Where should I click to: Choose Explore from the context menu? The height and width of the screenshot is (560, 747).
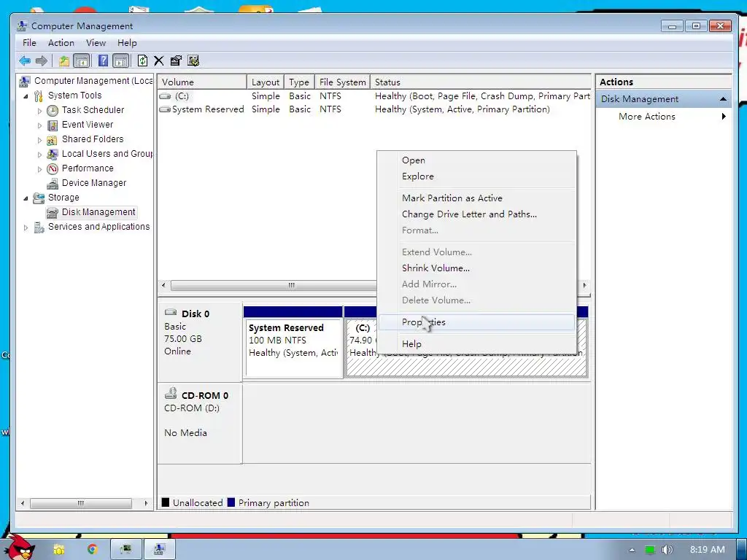pyautogui.click(x=476, y=176)
